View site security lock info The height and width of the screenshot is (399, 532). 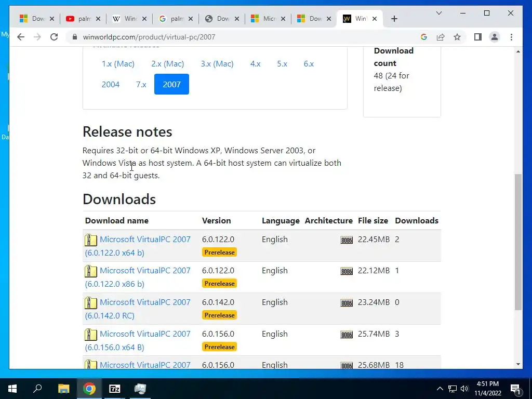pos(75,37)
